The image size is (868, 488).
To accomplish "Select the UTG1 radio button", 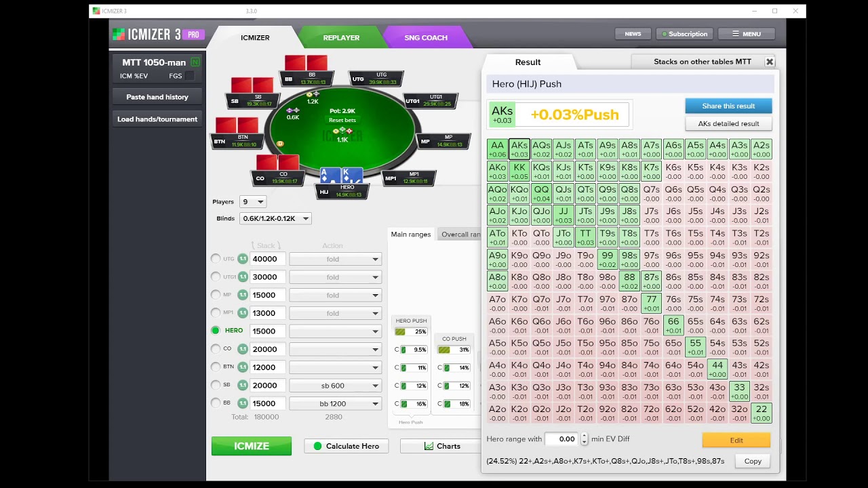I will coord(216,277).
